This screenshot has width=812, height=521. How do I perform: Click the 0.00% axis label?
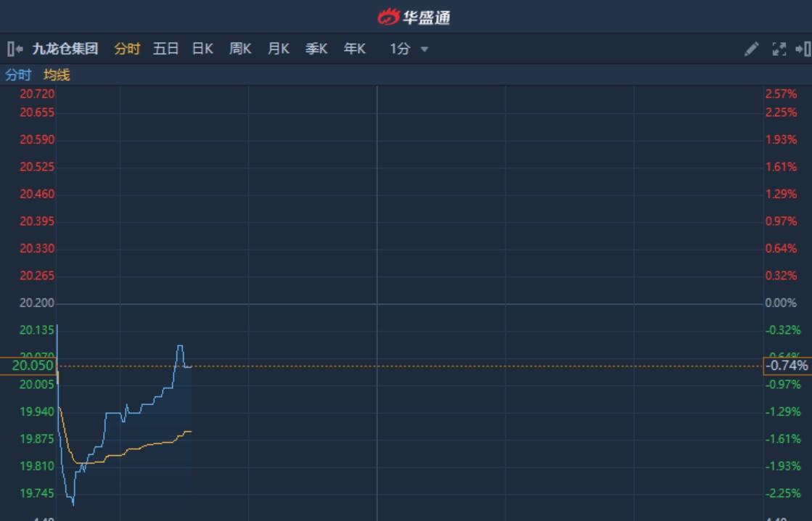point(781,303)
